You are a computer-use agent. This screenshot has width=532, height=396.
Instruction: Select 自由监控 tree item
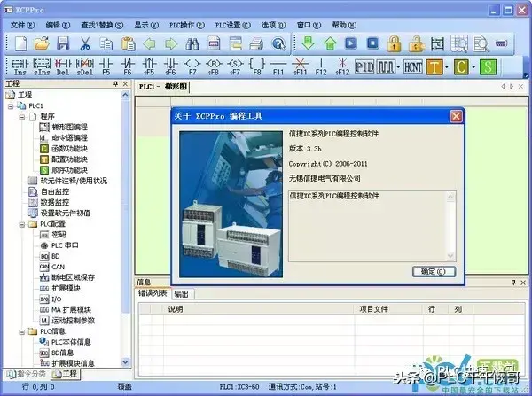(55, 192)
